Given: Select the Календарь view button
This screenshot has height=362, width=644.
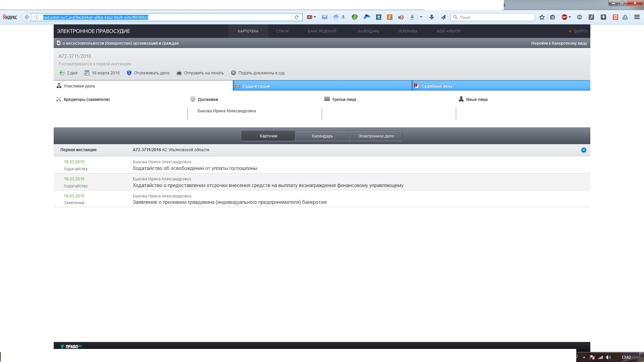Looking at the screenshot, I should tap(322, 136).
